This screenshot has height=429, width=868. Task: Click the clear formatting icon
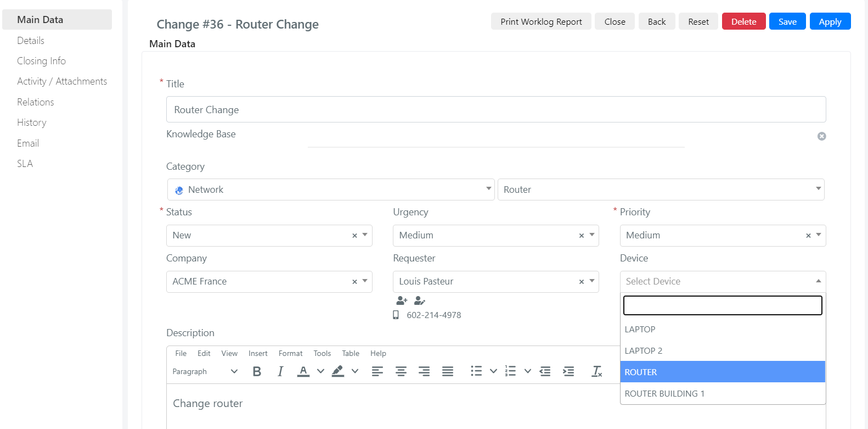coord(597,371)
